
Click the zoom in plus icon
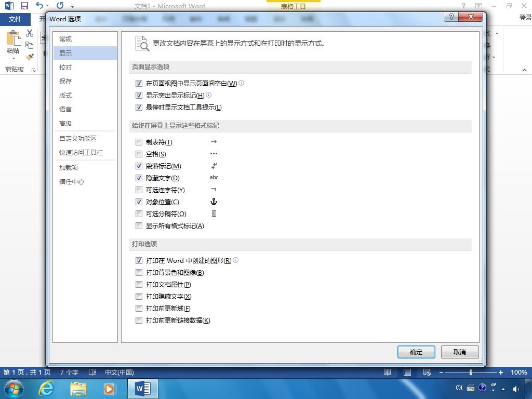click(x=500, y=373)
